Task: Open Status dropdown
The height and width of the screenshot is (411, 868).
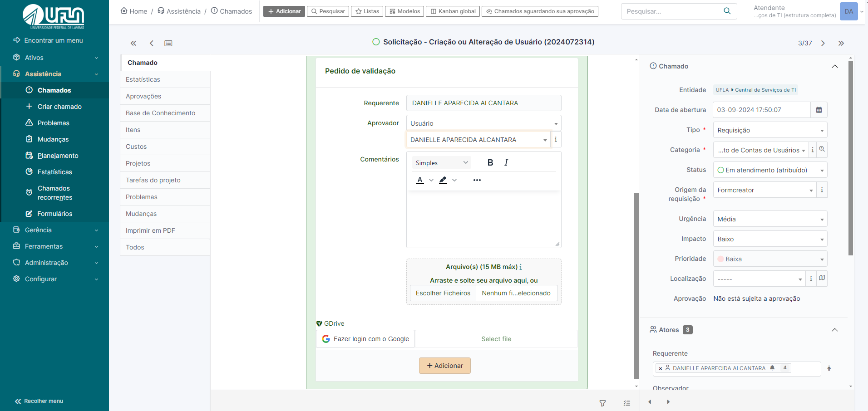Action: (770, 170)
